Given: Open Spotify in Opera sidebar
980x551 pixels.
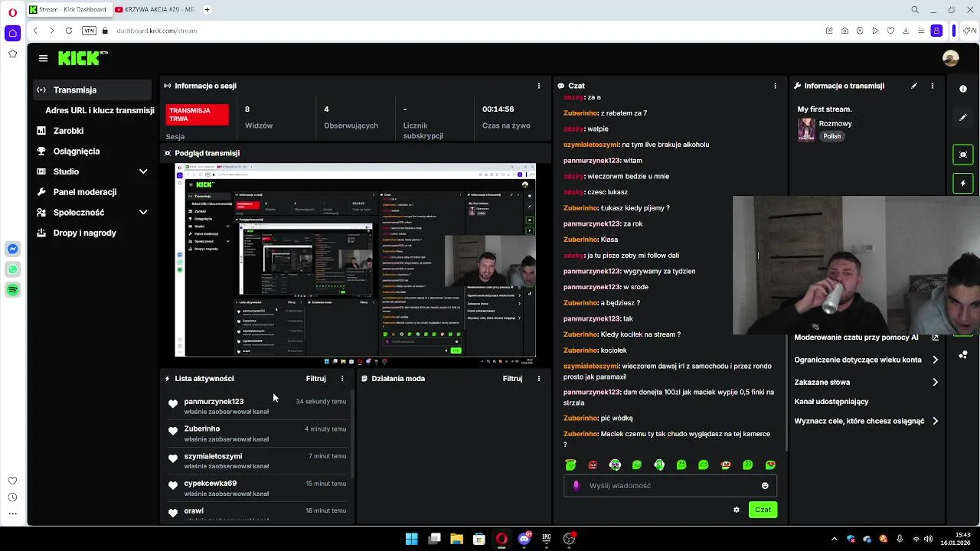Looking at the screenshot, I should tap(12, 290).
